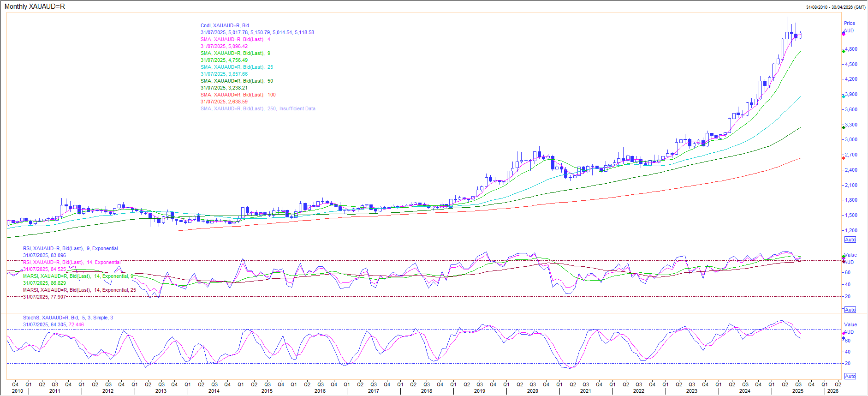Click the Price AUD axis label
Image resolution: width=868 pixels, height=396 pixels.
coord(849,27)
